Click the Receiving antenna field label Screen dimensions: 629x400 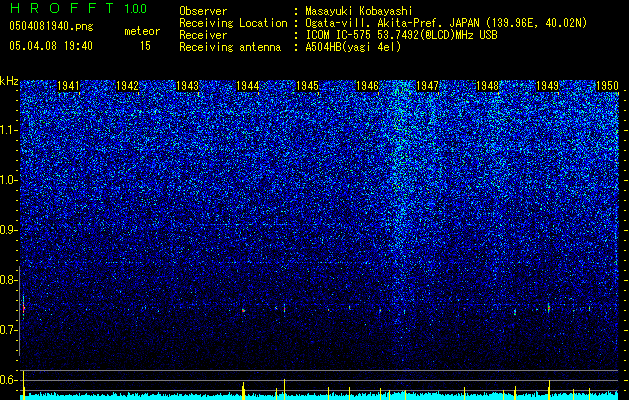[x=230, y=47]
